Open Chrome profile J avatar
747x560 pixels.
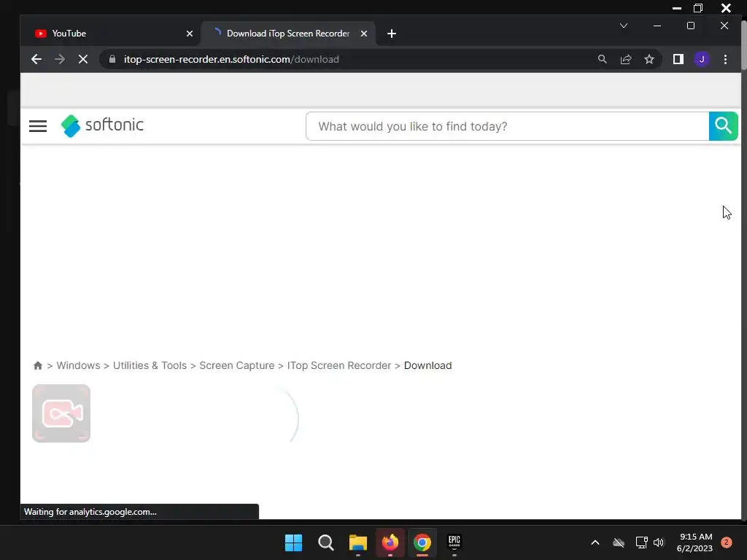tap(701, 59)
